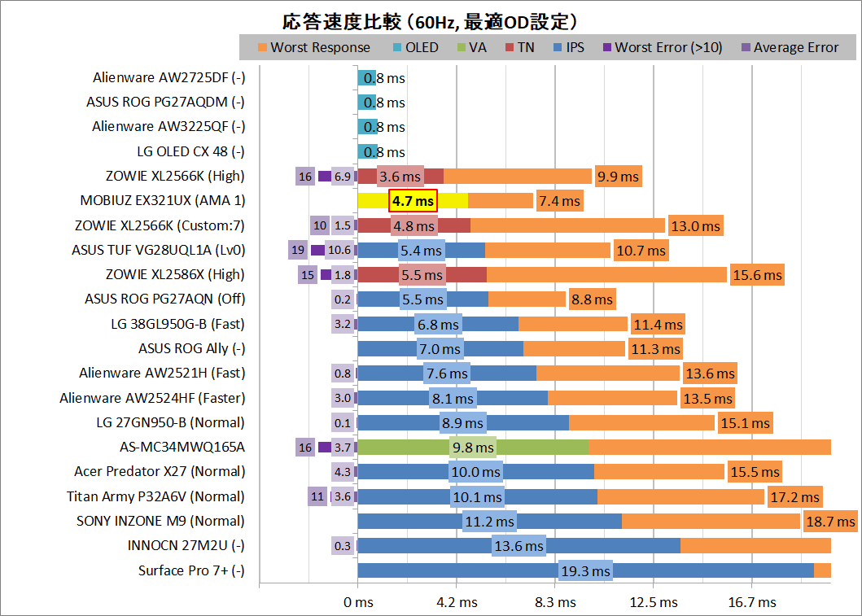
Task: Select the LG 38GL950G-B (Fast) label
Action: click(177, 324)
